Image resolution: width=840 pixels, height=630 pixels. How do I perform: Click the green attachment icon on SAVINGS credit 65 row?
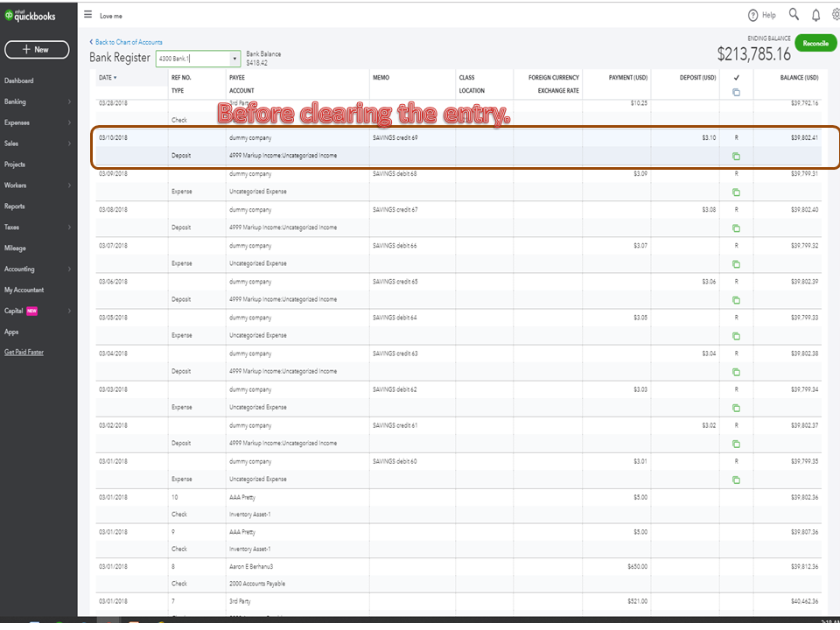point(736,300)
